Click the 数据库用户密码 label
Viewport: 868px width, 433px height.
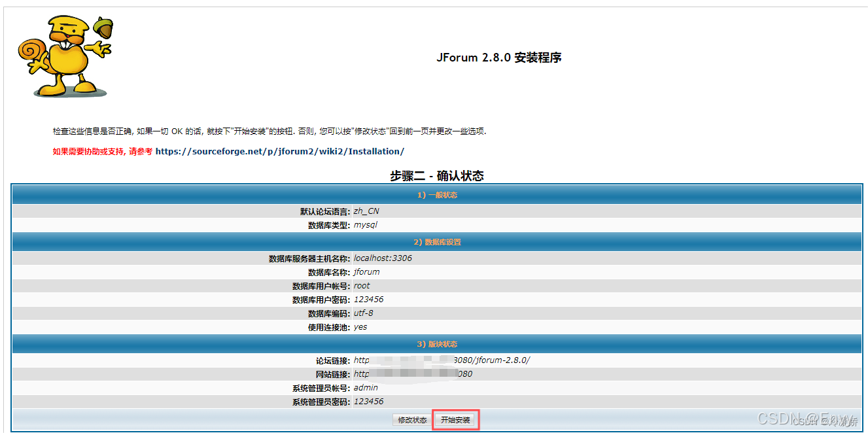pyautogui.click(x=321, y=300)
